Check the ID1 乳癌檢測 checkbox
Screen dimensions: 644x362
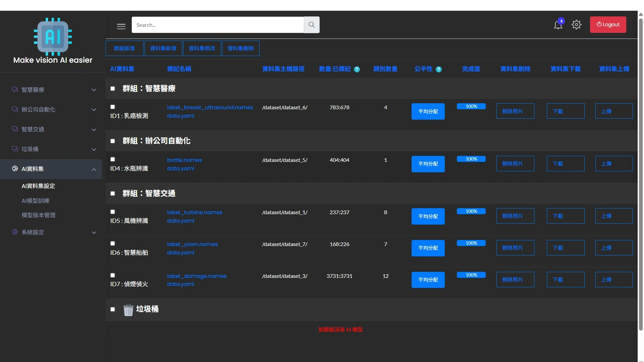pos(113,107)
